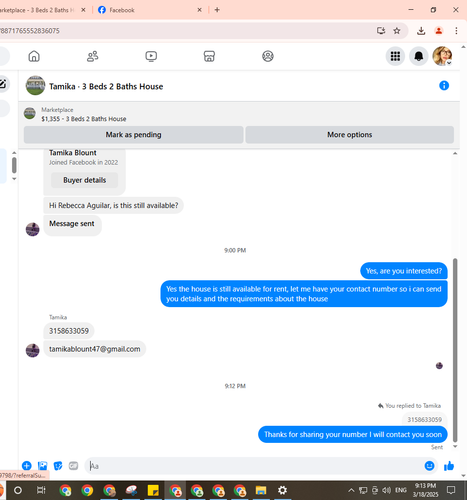Open File Explorer from the taskbar

[x=261, y=490]
